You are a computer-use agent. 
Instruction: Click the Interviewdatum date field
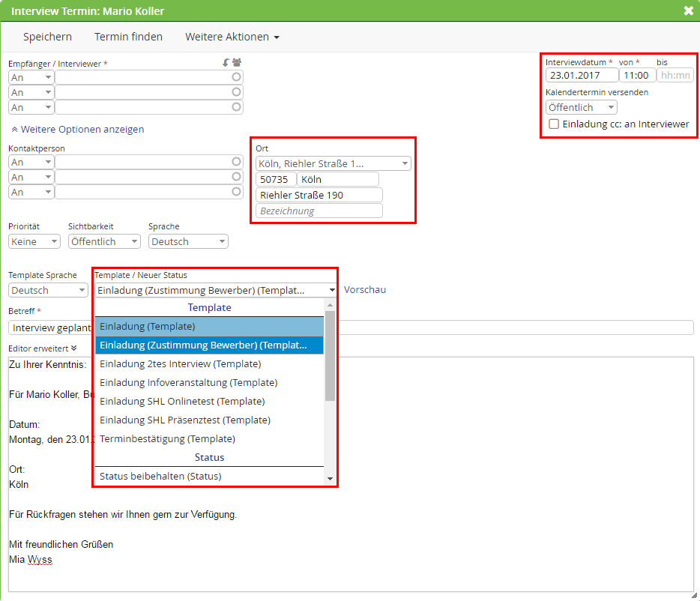[x=582, y=75]
